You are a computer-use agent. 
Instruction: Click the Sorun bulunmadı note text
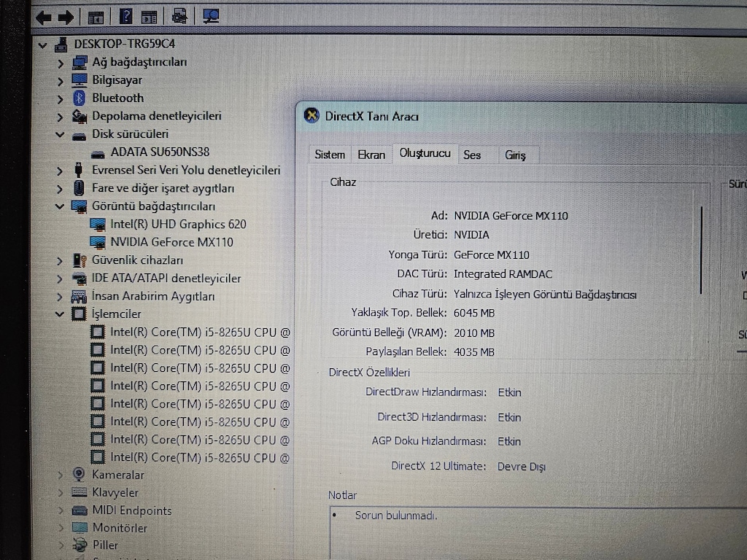pos(396,516)
